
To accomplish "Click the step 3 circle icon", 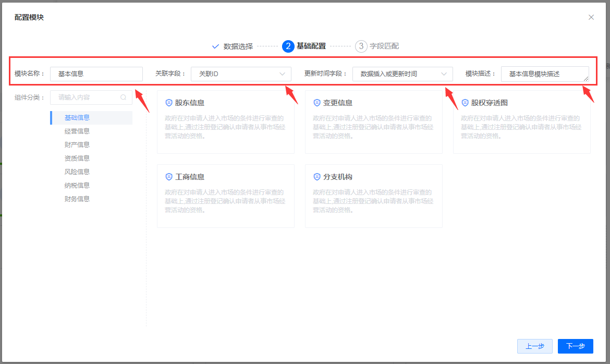I will pyautogui.click(x=361, y=46).
